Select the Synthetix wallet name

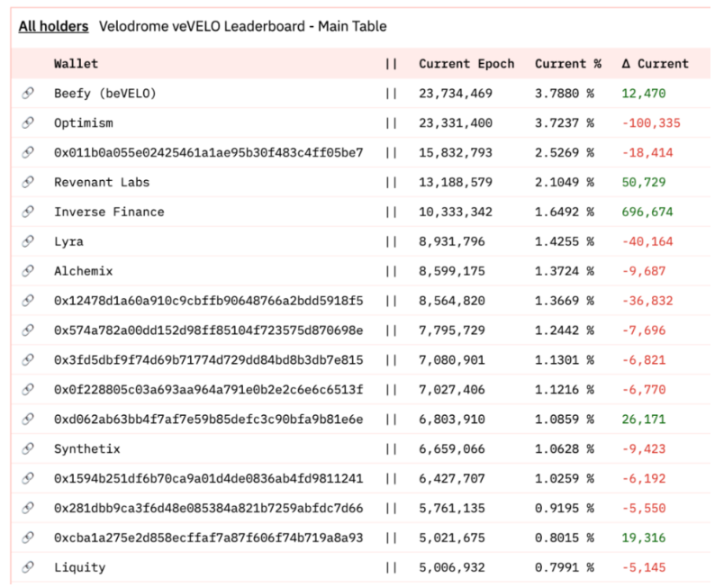click(x=86, y=448)
